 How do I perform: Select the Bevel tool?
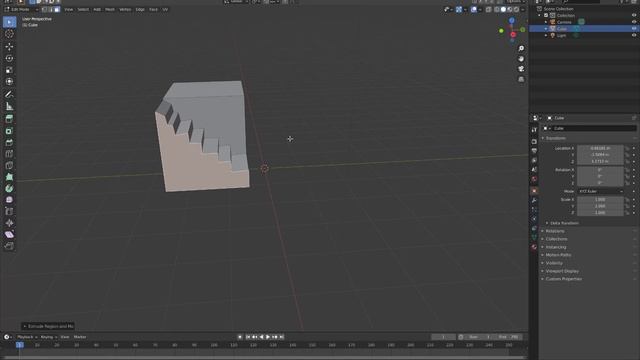point(9,142)
